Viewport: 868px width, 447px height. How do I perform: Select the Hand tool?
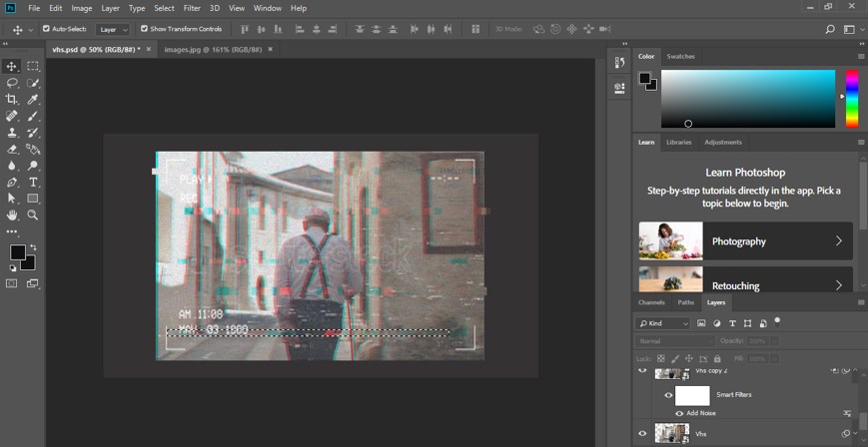click(x=12, y=215)
